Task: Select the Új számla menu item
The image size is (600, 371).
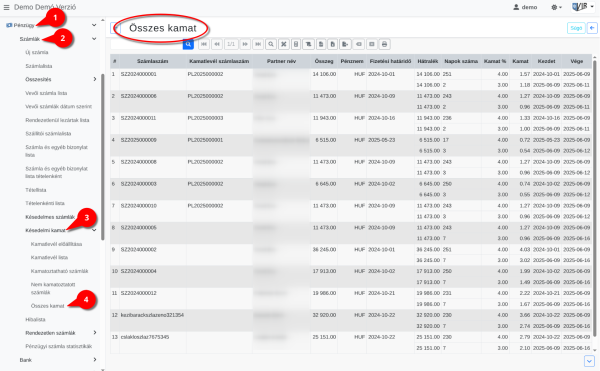Action: pos(37,52)
